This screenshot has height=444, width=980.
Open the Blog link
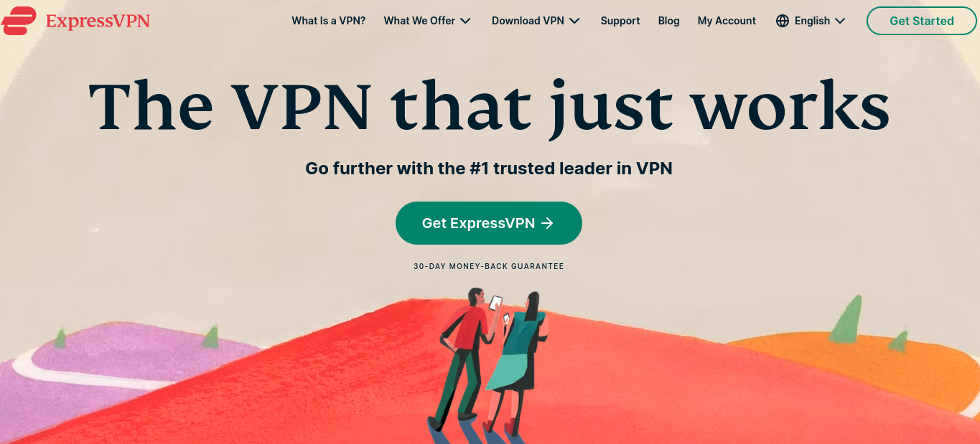(668, 21)
